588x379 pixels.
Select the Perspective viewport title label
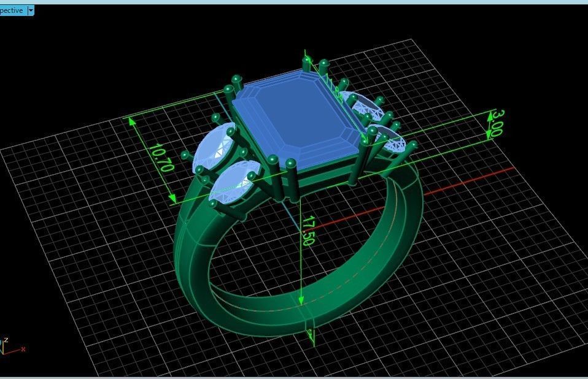[x=12, y=10]
